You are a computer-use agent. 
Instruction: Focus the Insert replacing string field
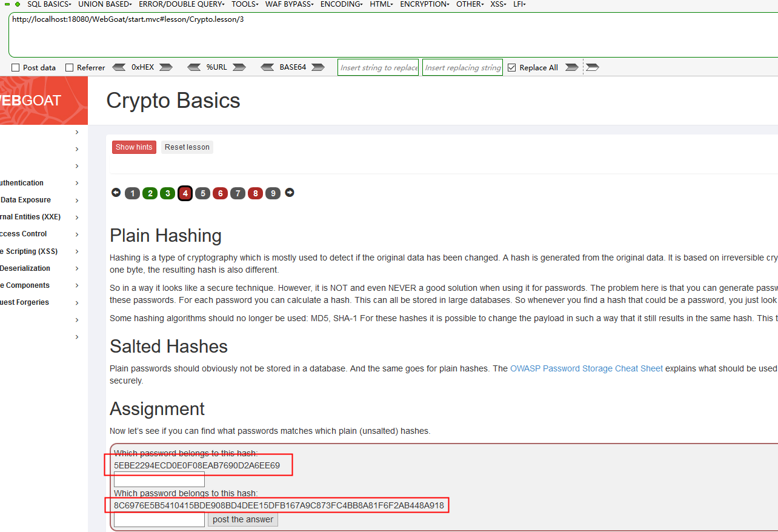tap(462, 67)
